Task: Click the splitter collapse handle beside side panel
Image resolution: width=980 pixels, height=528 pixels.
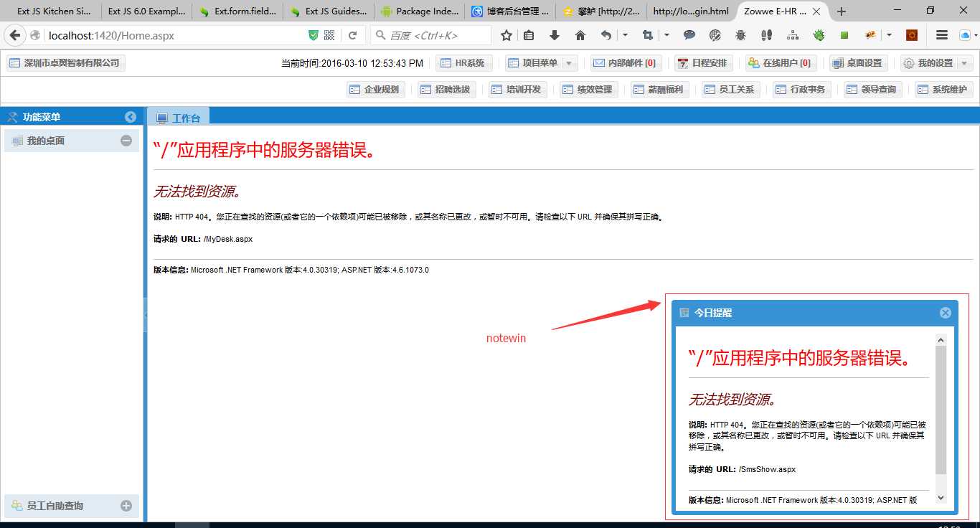Action: click(145, 314)
